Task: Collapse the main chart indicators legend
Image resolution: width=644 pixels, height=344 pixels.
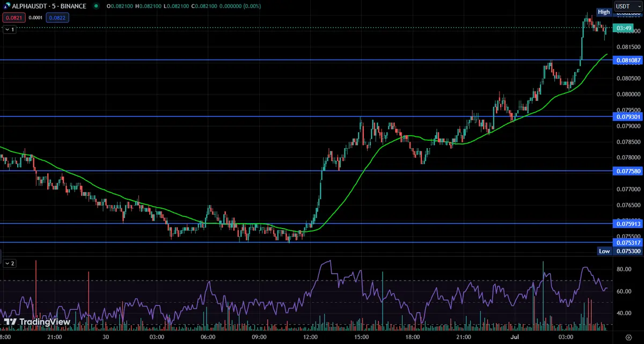Action: [x=10, y=30]
